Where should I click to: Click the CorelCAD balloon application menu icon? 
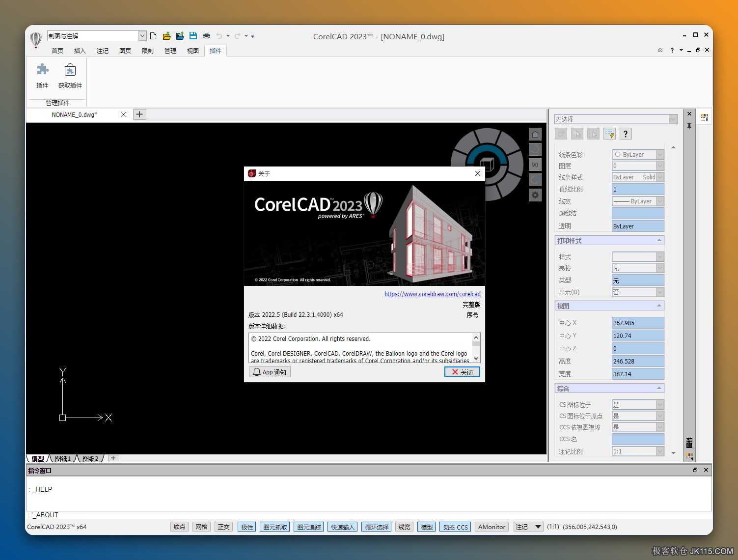click(x=36, y=39)
